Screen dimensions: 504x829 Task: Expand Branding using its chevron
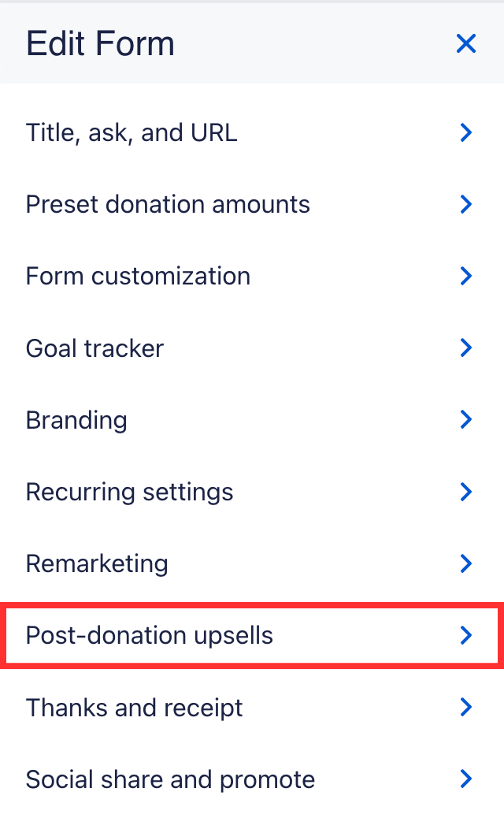pyautogui.click(x=466, y=419)
